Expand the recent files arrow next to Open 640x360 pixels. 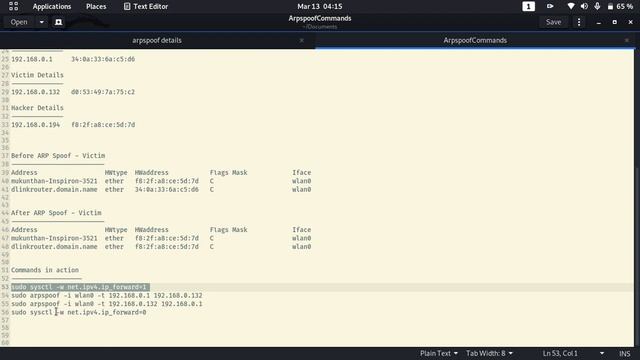pyautogui.click(x=42, y=22)
